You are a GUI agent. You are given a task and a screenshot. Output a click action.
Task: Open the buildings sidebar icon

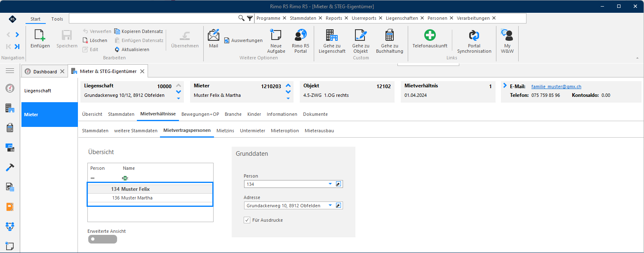click(x=10, y=108)
